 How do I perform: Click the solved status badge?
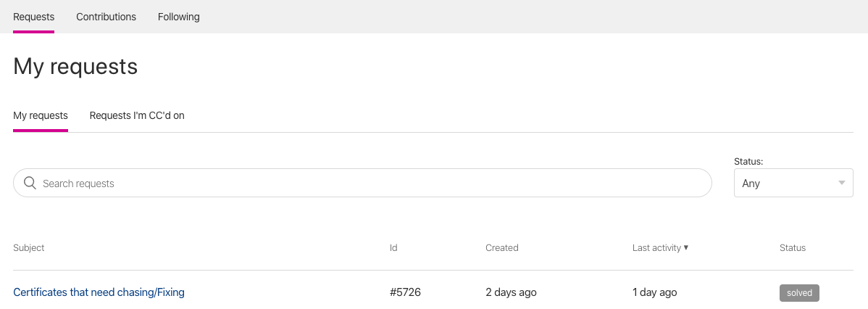(799, 293)
